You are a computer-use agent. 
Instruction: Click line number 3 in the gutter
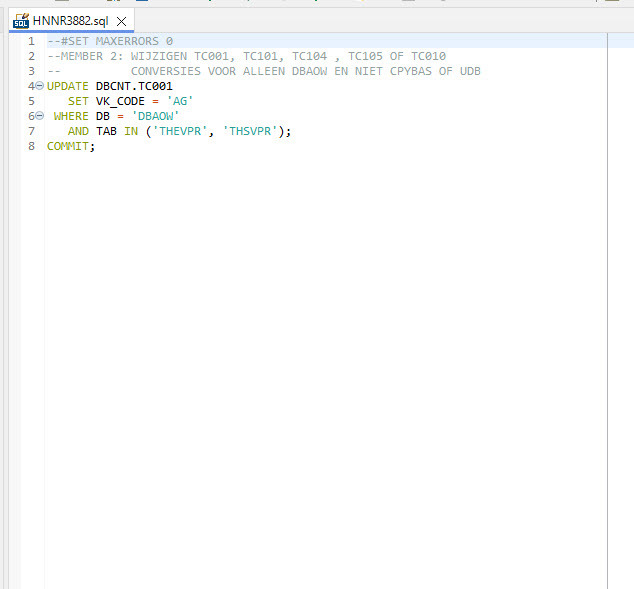(31, 71)
